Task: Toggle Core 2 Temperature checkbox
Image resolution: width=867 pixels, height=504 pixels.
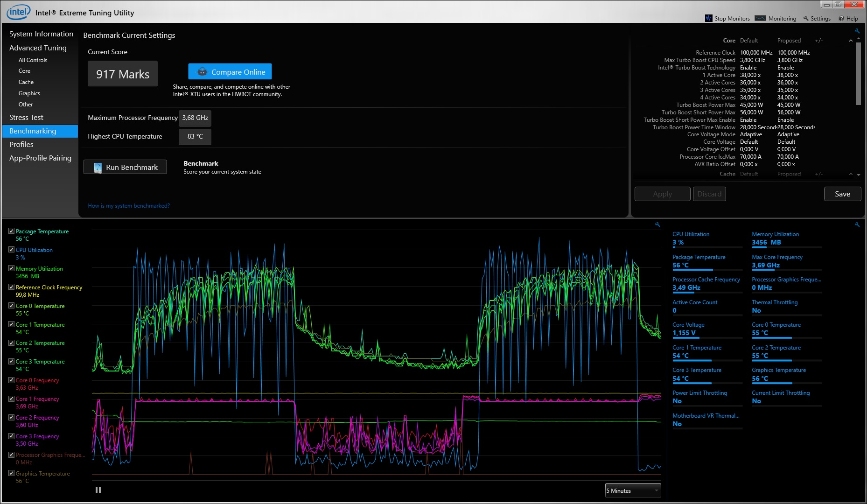Action: coord(11,343)
